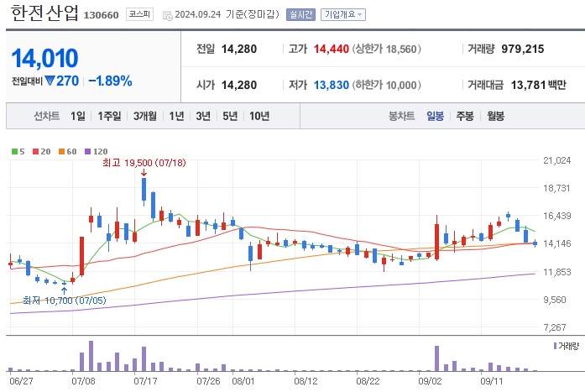Click the 코스피 market label
585x392 pixels.
point(139,14)
